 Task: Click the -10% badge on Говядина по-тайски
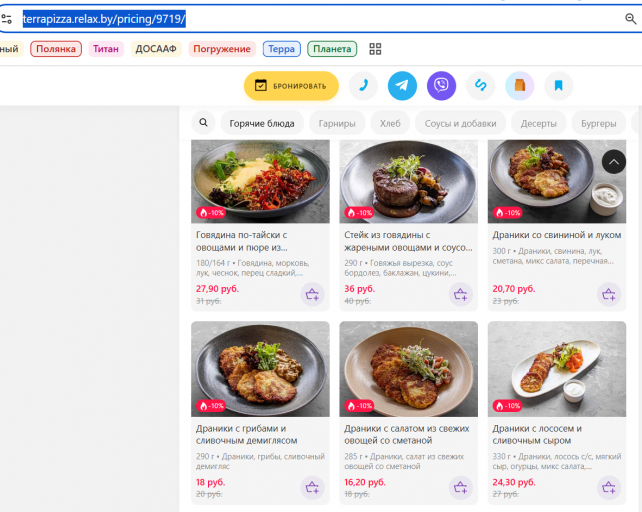(x=211, y=213)
